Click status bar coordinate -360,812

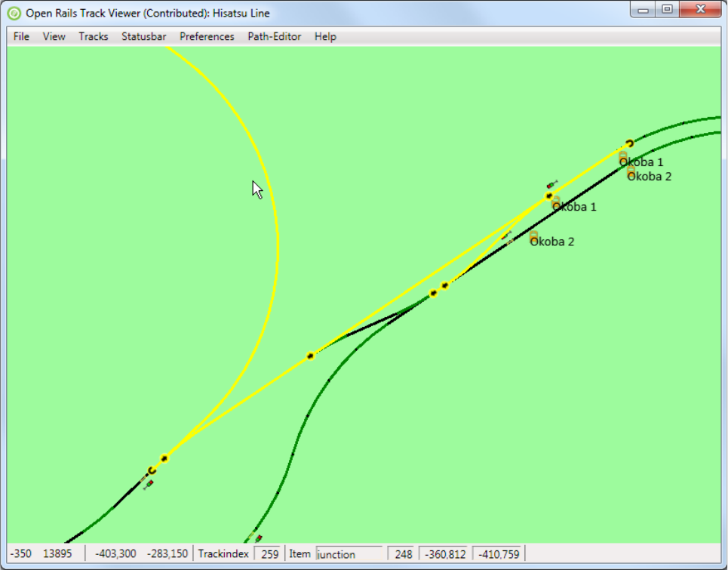pos(444,554)
